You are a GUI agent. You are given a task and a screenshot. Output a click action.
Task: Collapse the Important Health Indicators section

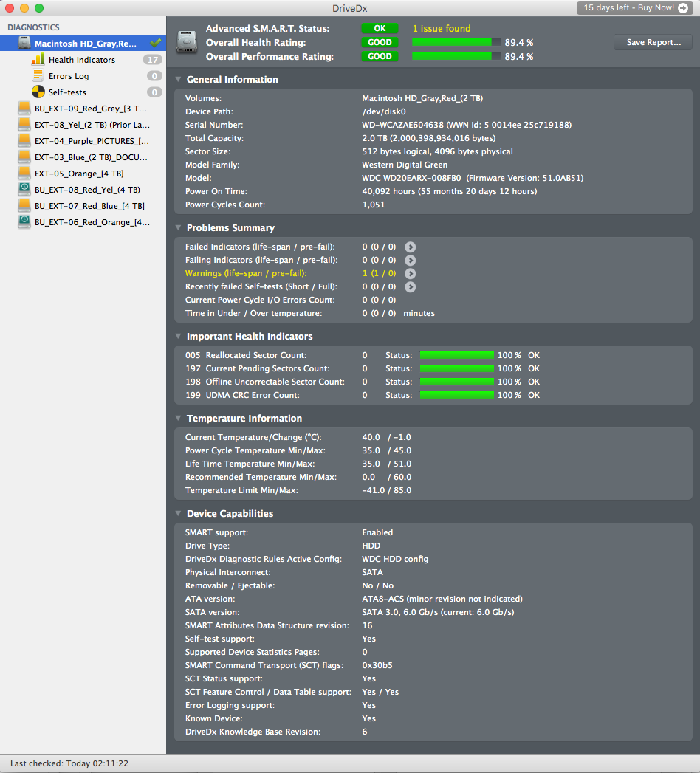point(179,336)
